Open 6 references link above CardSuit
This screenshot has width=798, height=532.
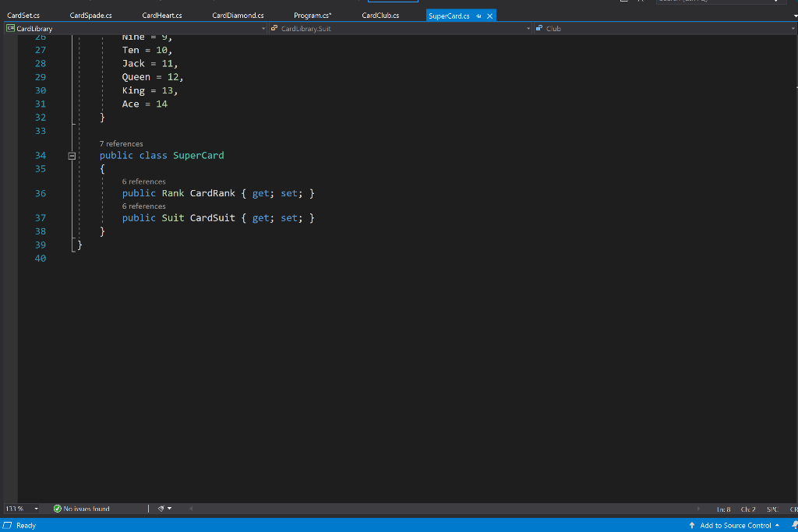point(143,206)
